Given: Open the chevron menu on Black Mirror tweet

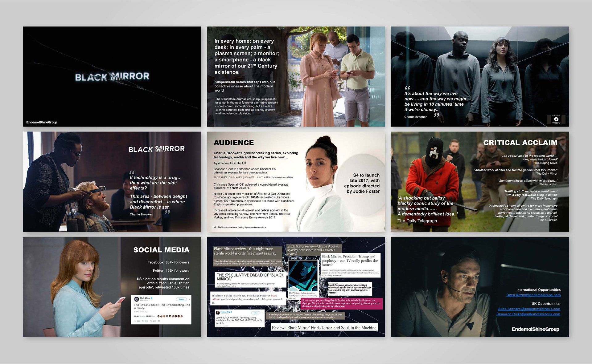Looking at the screenshot, I should (x=189, y=299).
